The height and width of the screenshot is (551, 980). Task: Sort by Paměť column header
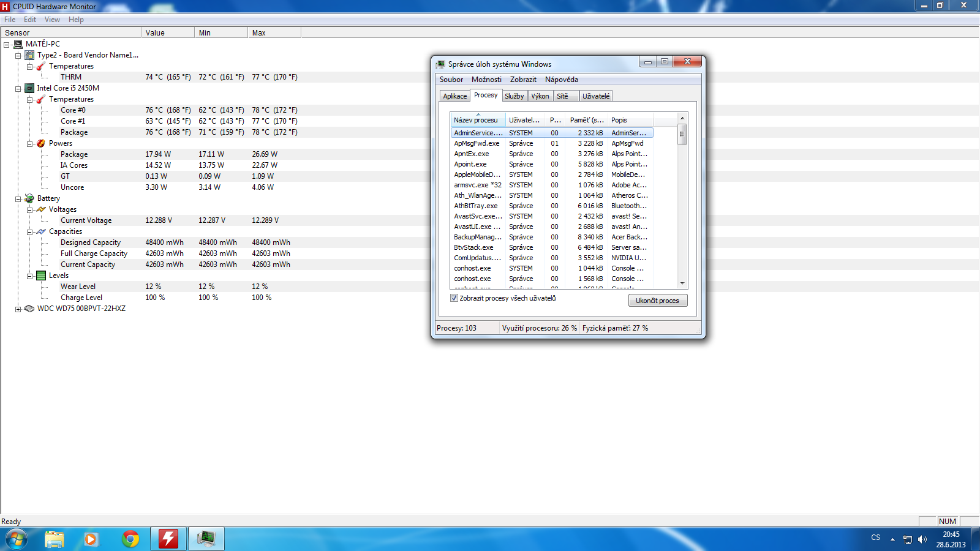coord(587,120)
